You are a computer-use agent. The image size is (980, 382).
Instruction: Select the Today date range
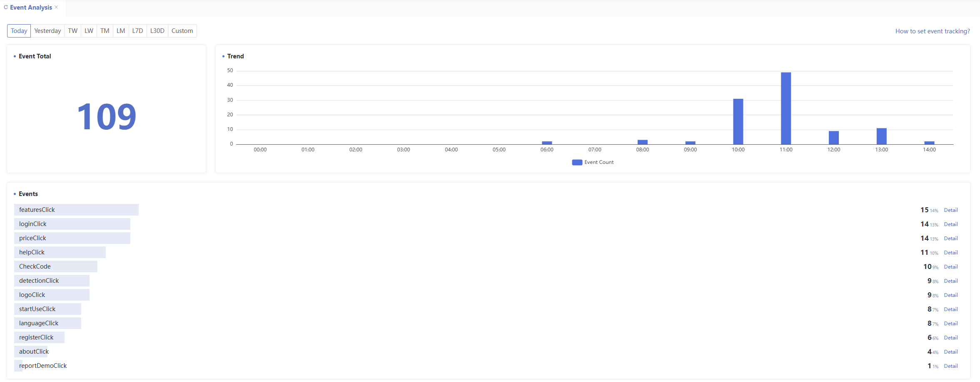click(x=19, y=31)
